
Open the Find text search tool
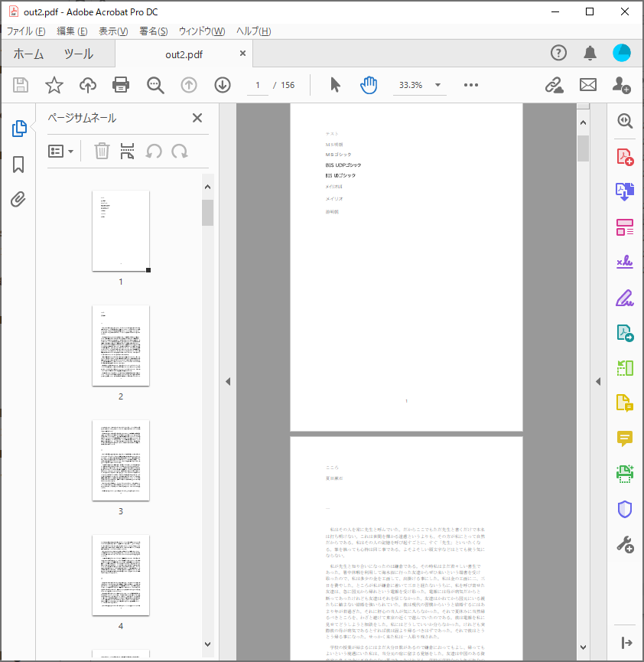coord(155,85)
